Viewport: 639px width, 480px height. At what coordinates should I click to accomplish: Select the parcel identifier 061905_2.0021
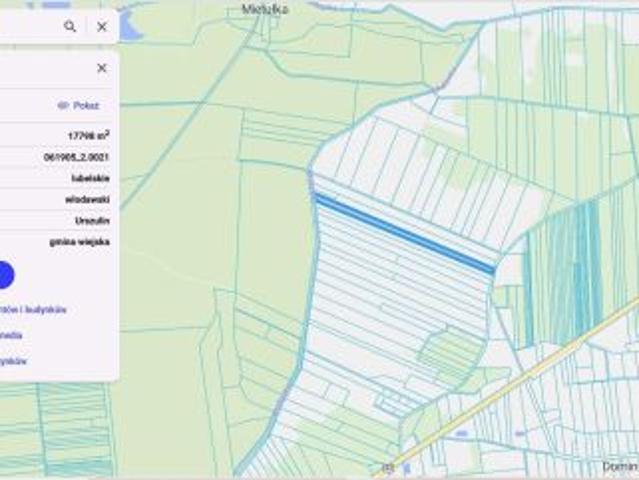point(76,157)
